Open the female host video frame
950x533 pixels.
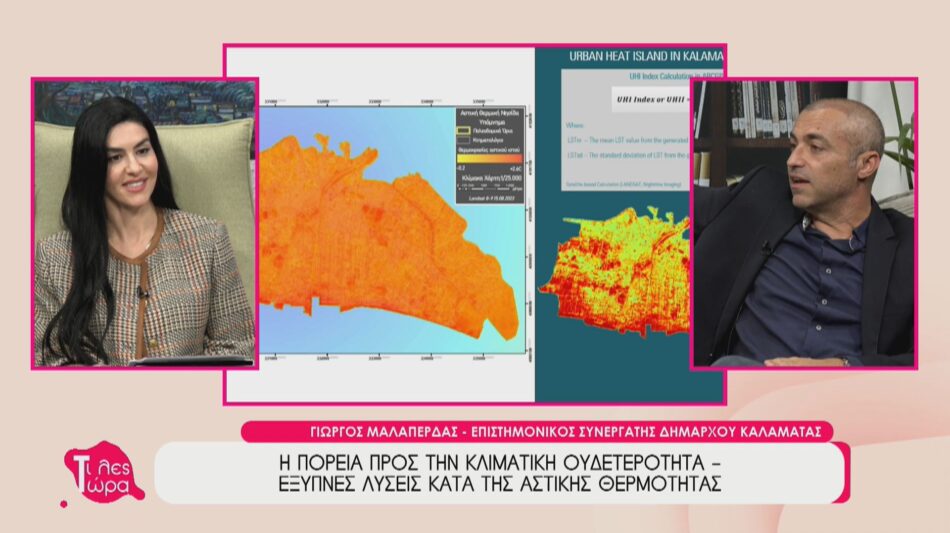click(145, 223)
